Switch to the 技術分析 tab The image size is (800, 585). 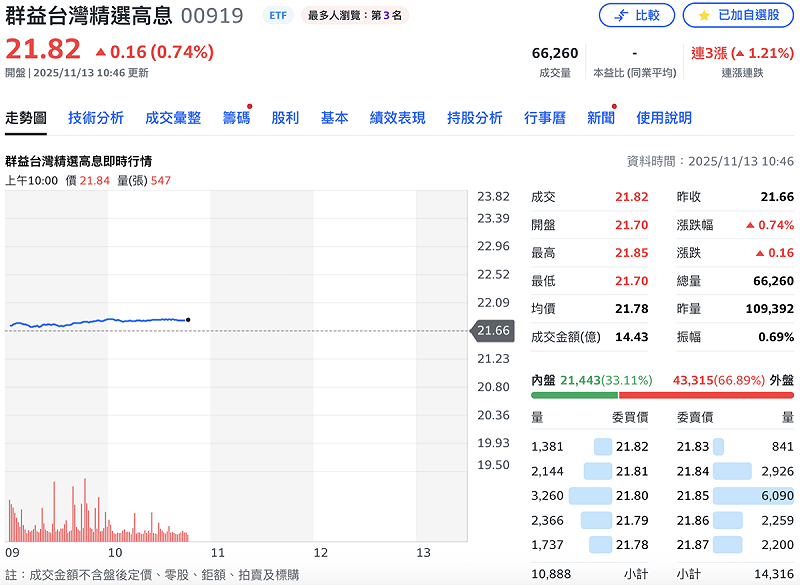pos(95,117)
